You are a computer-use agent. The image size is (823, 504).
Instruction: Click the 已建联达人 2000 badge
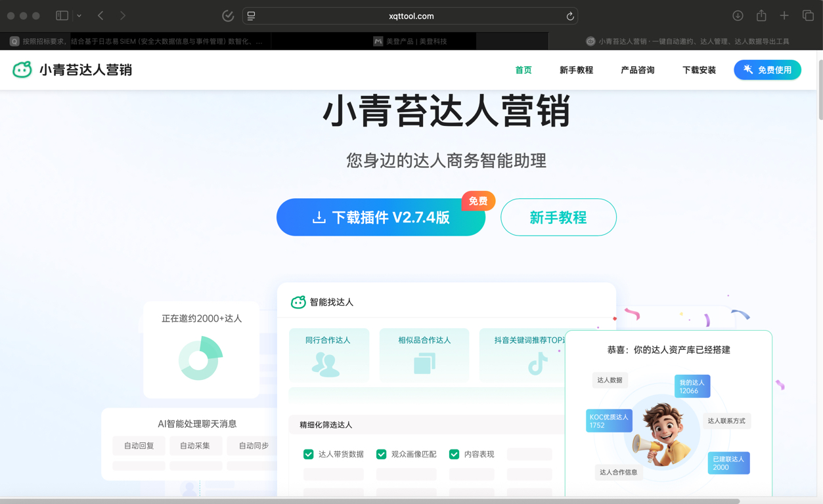(x=728, y=463)
